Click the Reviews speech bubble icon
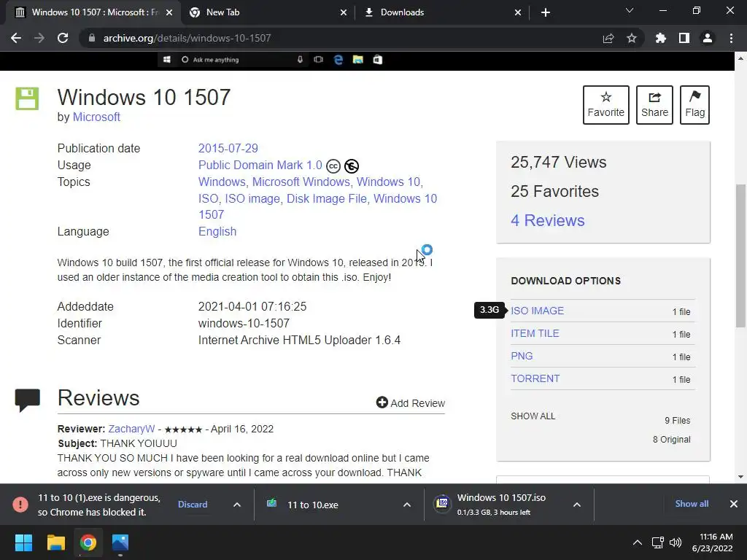This screenshot has height=560, width=747. coord(27,400)
